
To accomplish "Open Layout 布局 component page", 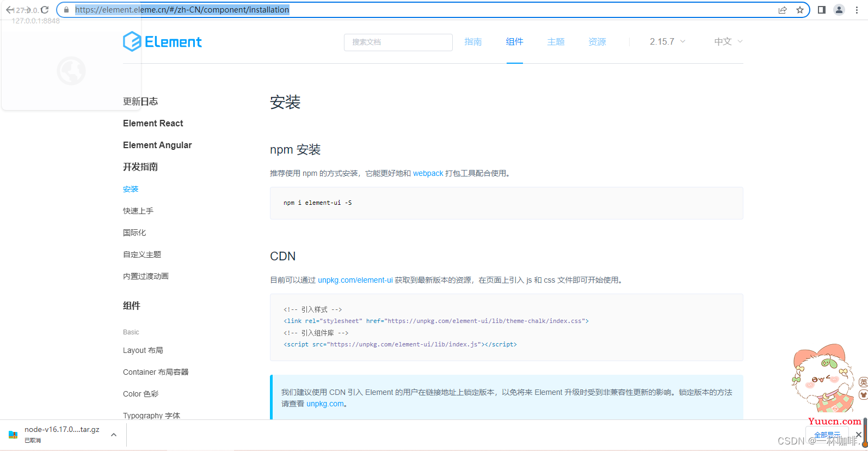I will coord(143,350).
